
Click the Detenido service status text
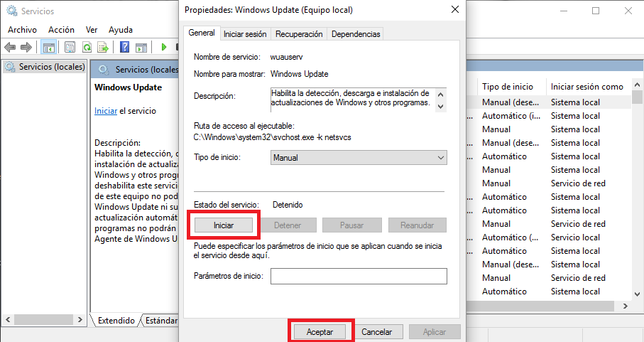(288, 205)
